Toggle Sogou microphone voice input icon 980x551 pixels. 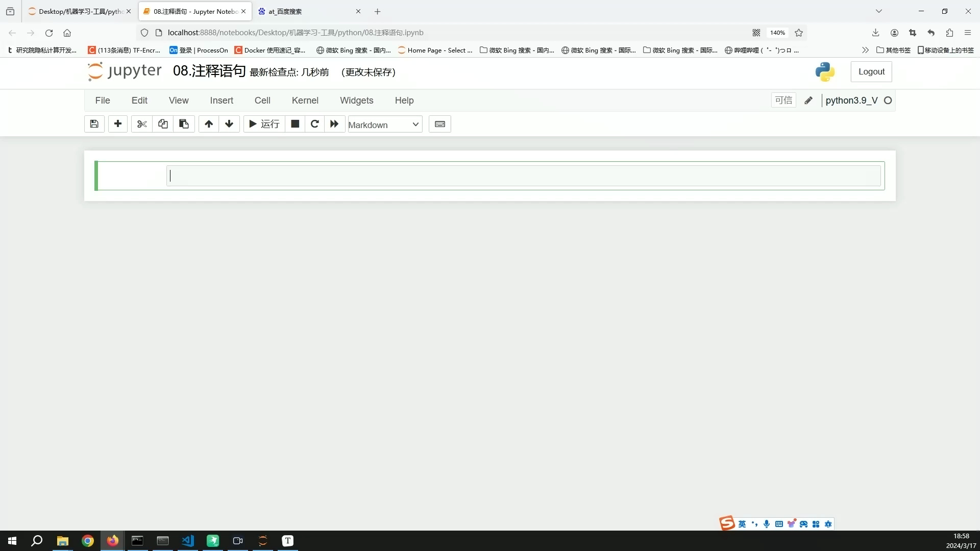tap(767, 524)
